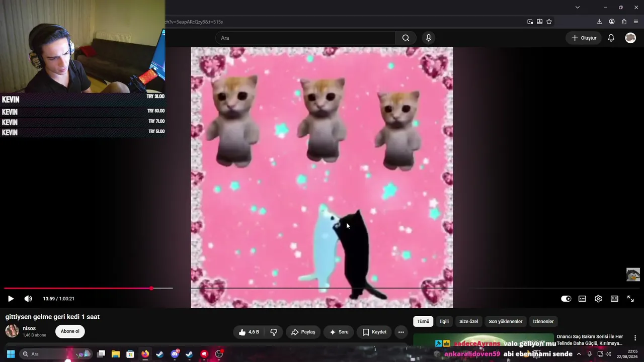Start voice search with microphone
The width and height of the screenshot is (644, 362).
click(x=429, y=38)
